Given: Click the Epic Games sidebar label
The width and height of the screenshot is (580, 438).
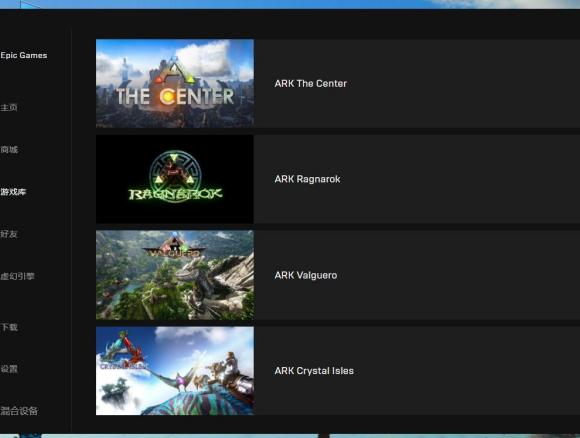Looking at the screenshot, I should coord(24,55).
